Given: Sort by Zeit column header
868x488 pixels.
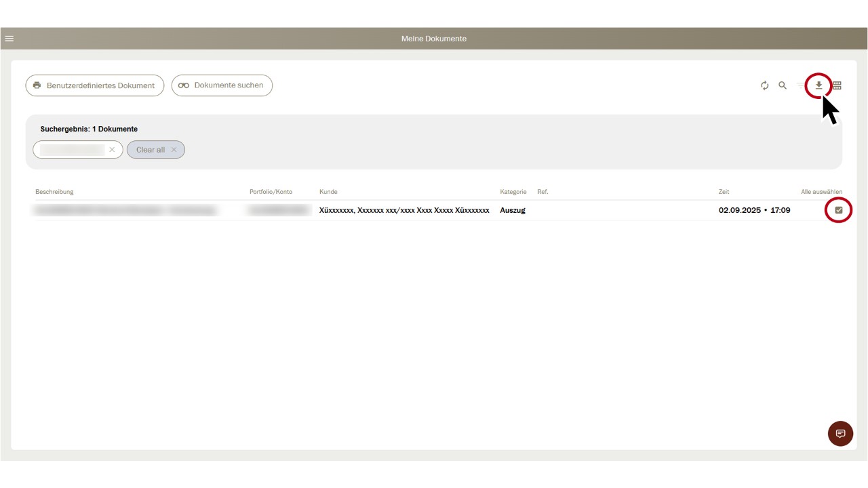Looking at the screenshot, I should coord(724,192).
